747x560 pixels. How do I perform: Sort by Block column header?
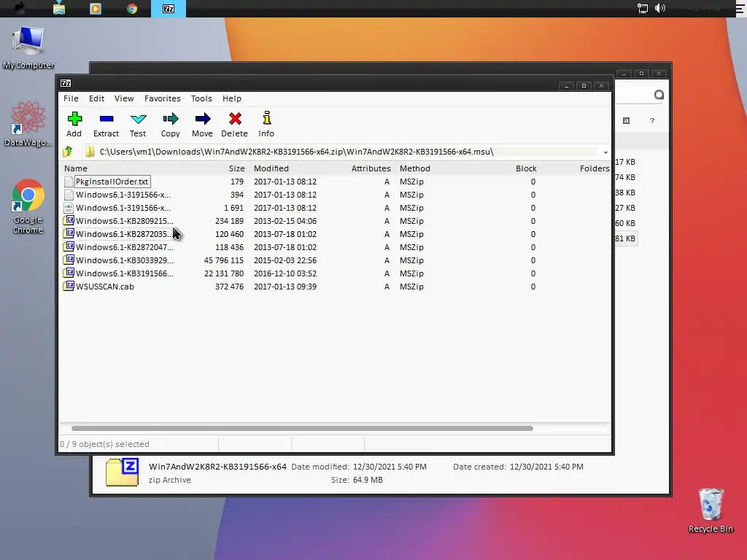click(526, 168)
